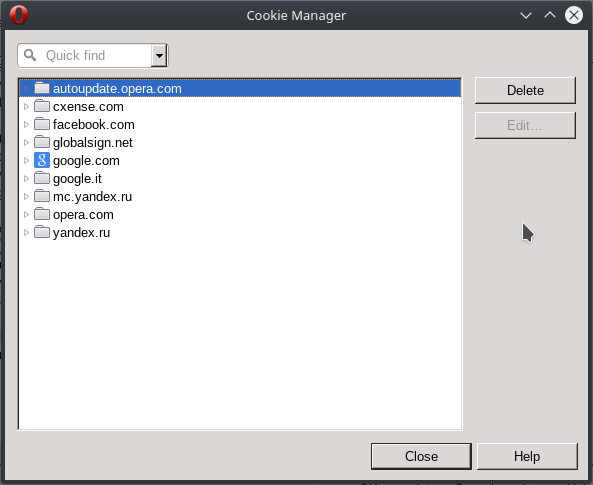Click the folder icon beside facebook.com
593x485 pixels.
[x=42, y=124]
